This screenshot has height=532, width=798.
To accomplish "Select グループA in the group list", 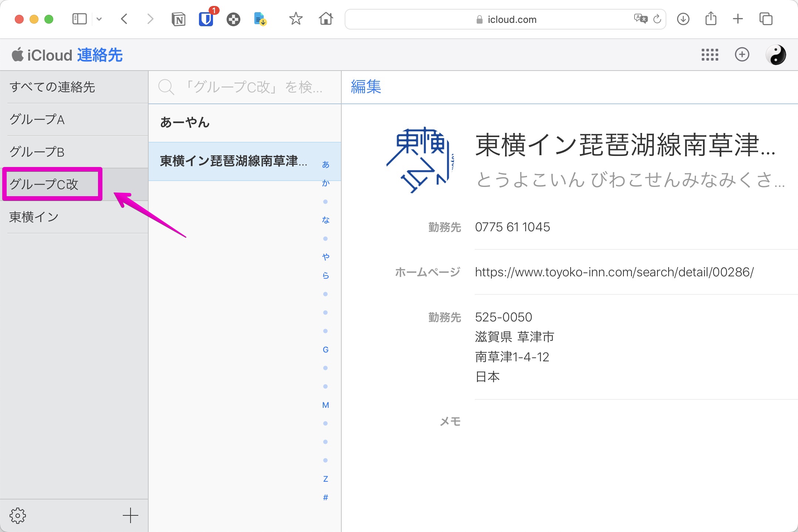I will (x=37, y=119).
